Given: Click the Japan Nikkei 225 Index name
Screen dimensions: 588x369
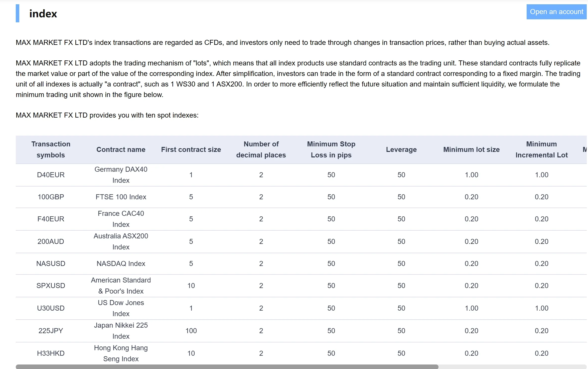Looking at the screenshot, I should coord(121,331).
